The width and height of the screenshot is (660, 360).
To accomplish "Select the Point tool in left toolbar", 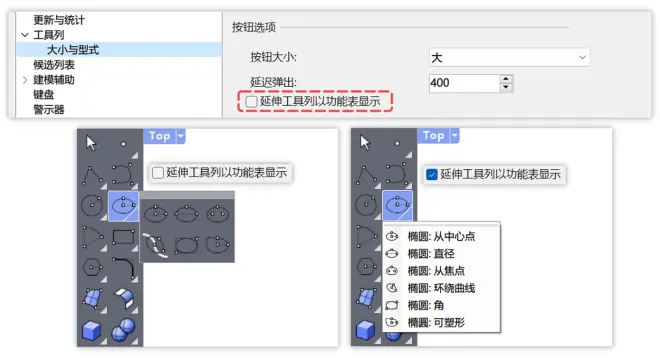I will pyautogui.click(x=123, y=144).
